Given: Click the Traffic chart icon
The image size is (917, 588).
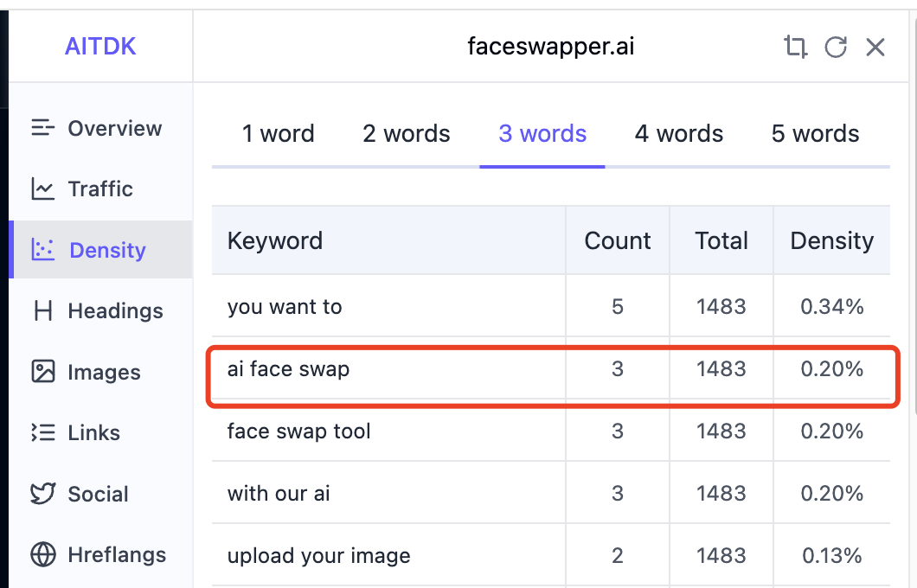Looking at the screenshot, I should coord(42,189).
